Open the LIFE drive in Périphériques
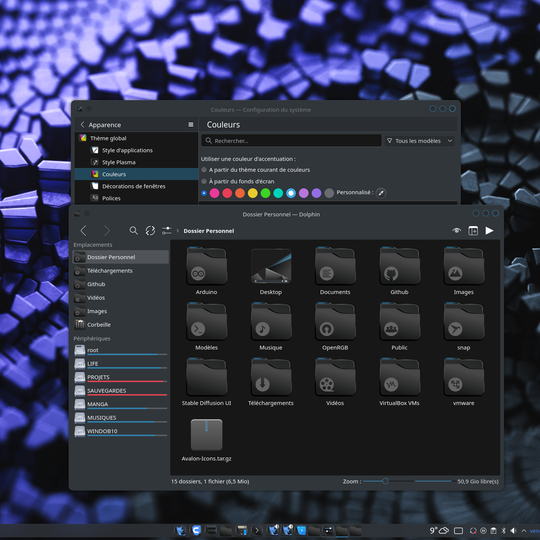This screenshot has width=540, height=540. [x=121, y=364]
